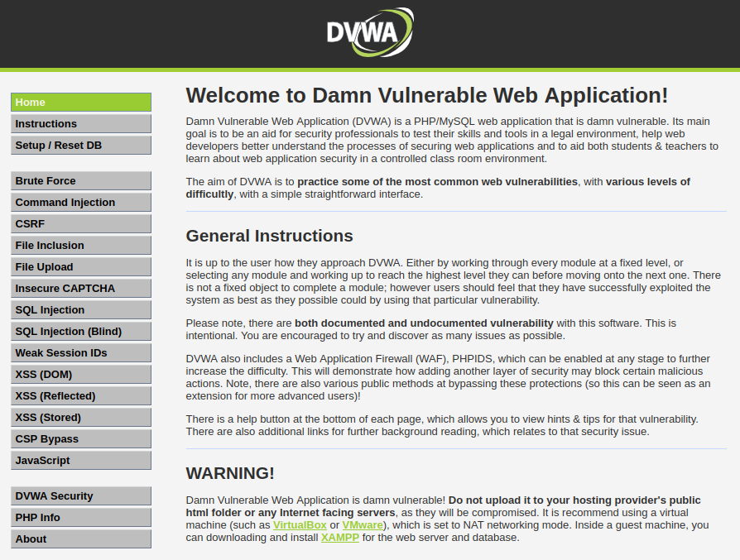Go to Setup / Reset DB
The width and height of the screenshot is (740, 560).
(81, 146)
